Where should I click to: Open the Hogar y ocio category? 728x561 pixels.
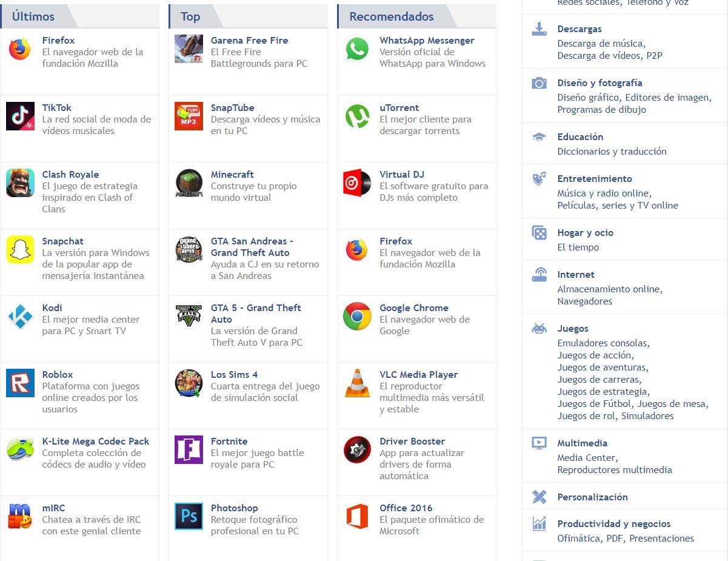[586, 233]
